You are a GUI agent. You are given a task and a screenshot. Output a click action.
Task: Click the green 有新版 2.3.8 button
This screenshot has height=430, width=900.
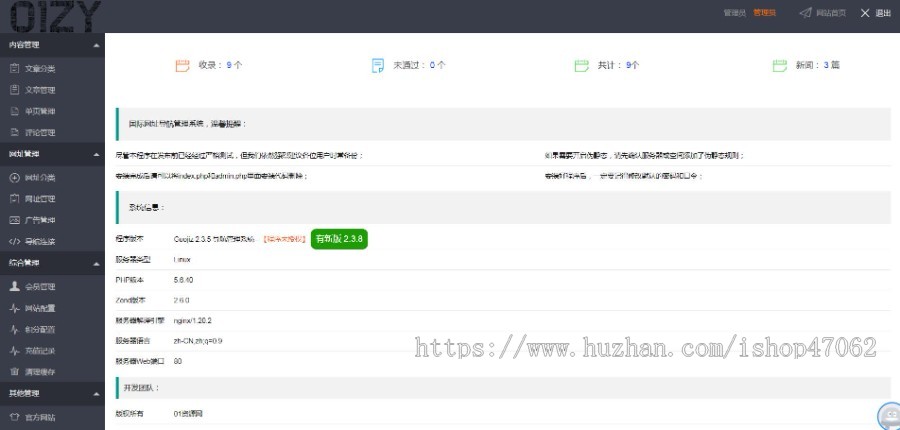coord(339,239)
